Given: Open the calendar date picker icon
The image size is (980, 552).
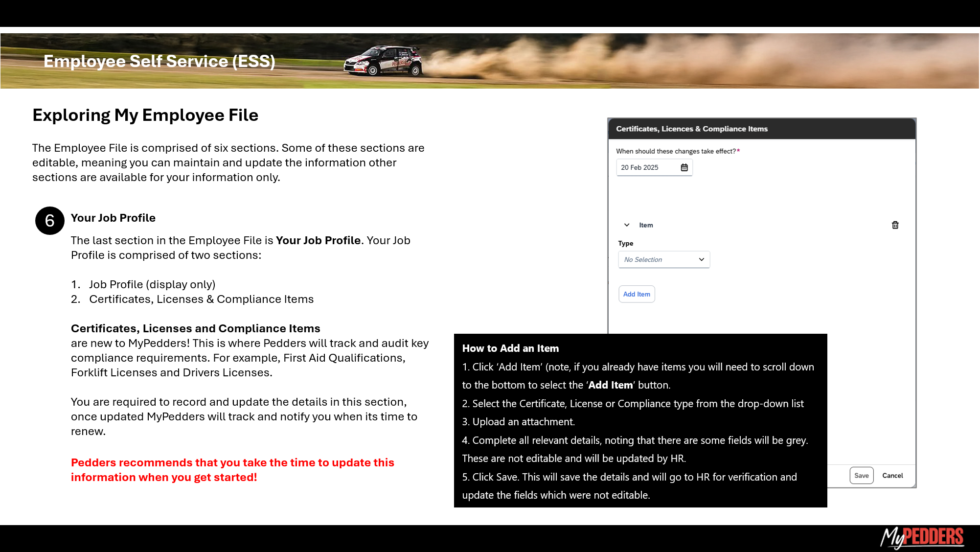Looking at the screenshot, I should [x=684, y=167].
